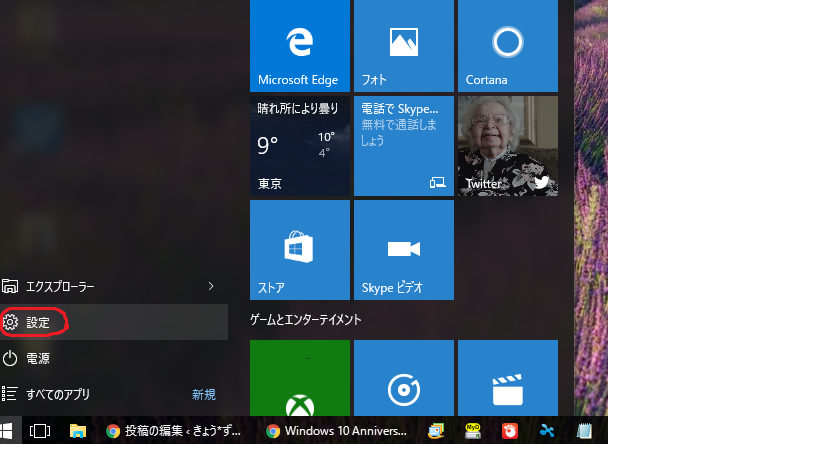Screen dimensions: 819x460
Task: Open Task View on the taskbar
Action: tap(40, 431)
